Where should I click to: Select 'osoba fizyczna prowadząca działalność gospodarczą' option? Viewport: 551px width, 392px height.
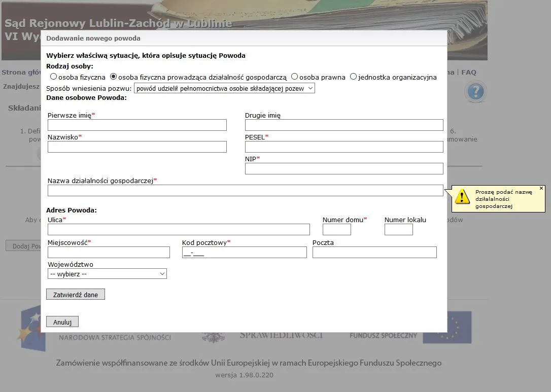coord(114,77)
